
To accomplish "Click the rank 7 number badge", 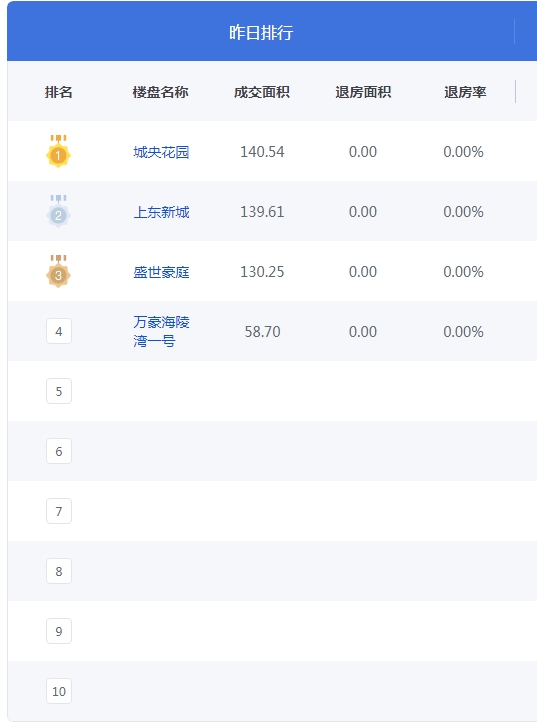I will coord(59,511).
